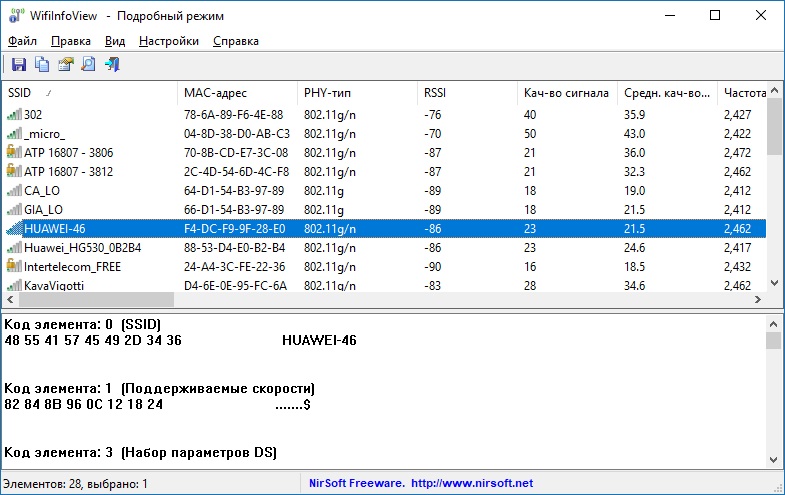Click the Copy selected items toolbar icon
785x495 pixels.
pos(42,65)
